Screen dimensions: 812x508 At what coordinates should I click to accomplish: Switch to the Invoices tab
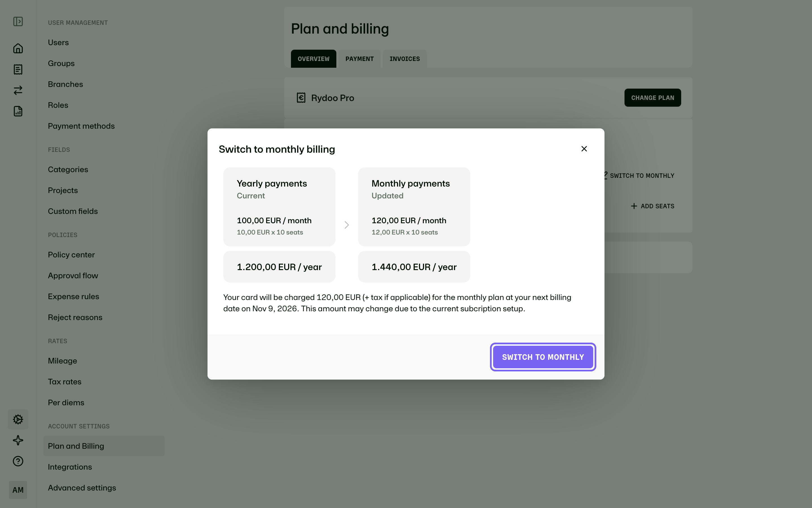pos(405,59)
